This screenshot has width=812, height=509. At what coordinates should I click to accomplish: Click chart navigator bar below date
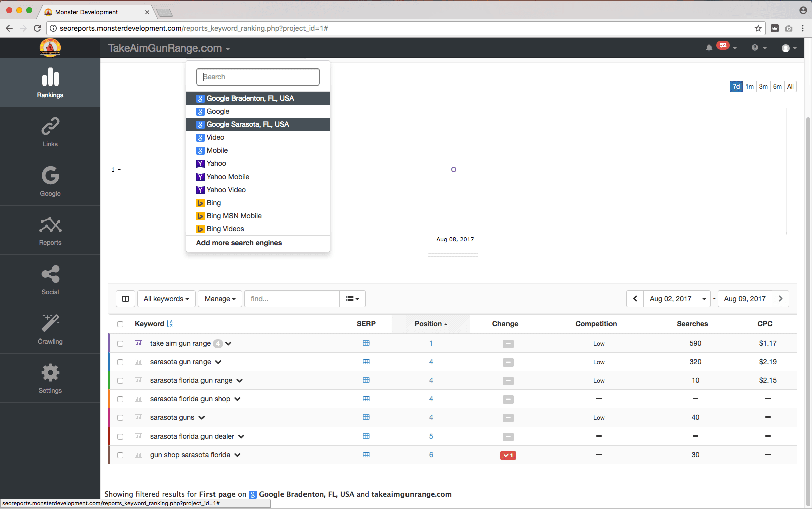point(453,255)
